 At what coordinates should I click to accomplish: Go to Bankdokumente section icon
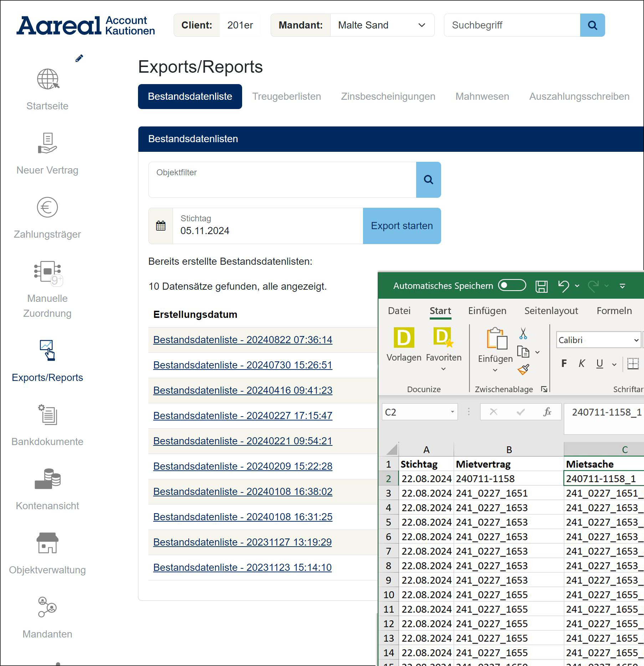pyautogui.click(x=47, y=415)
